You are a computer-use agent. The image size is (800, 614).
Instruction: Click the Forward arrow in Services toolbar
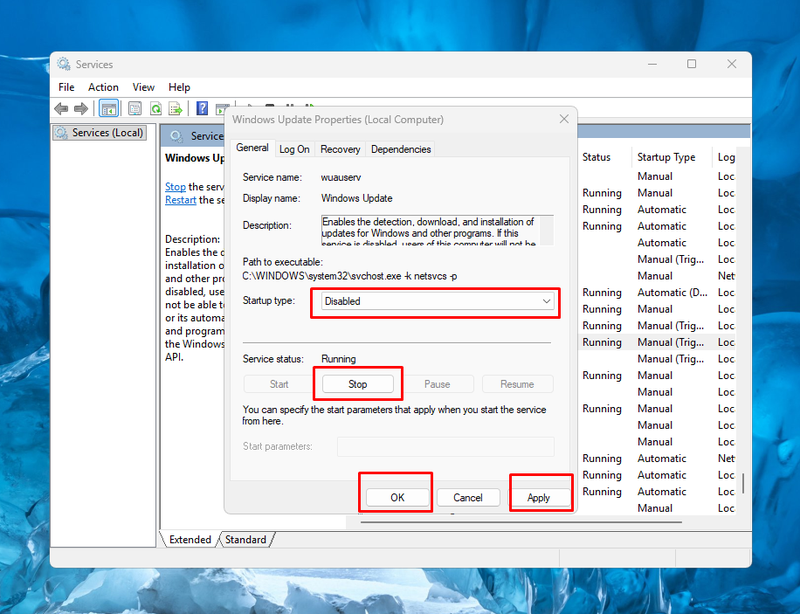pos(81,108)
